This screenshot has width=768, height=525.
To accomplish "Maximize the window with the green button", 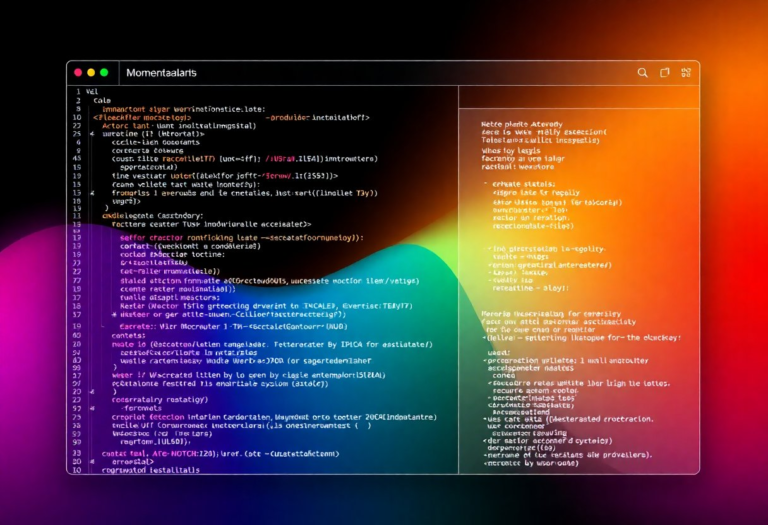I will 104,72.
